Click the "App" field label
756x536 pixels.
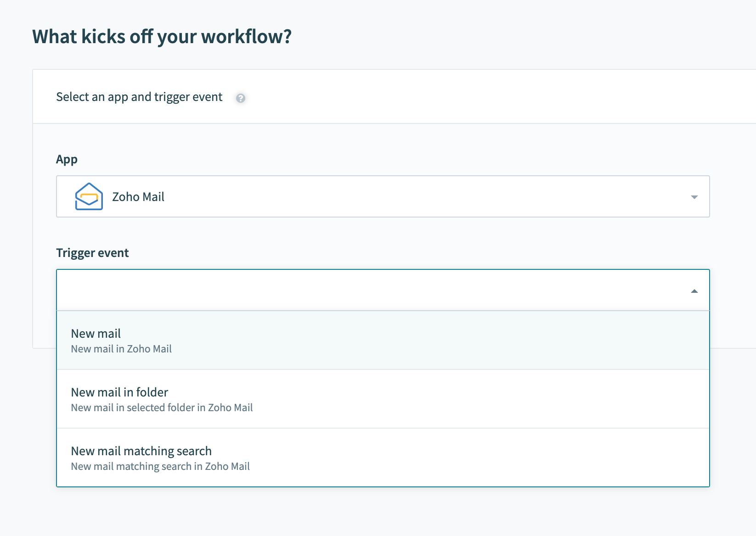click(x=67, y=159)
